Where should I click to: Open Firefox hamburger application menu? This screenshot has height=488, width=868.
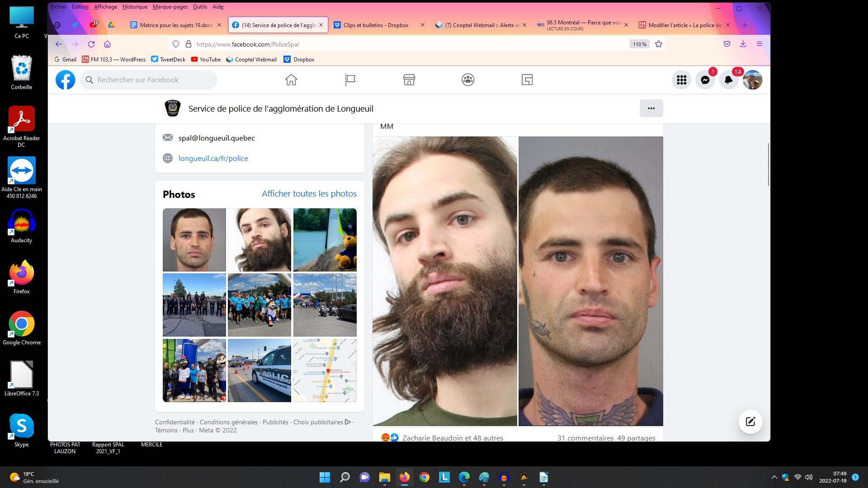759,44
